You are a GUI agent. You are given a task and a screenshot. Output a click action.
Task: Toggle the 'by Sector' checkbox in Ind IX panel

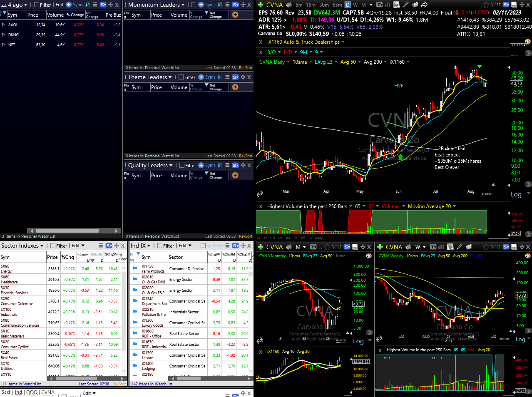point(203,246)
